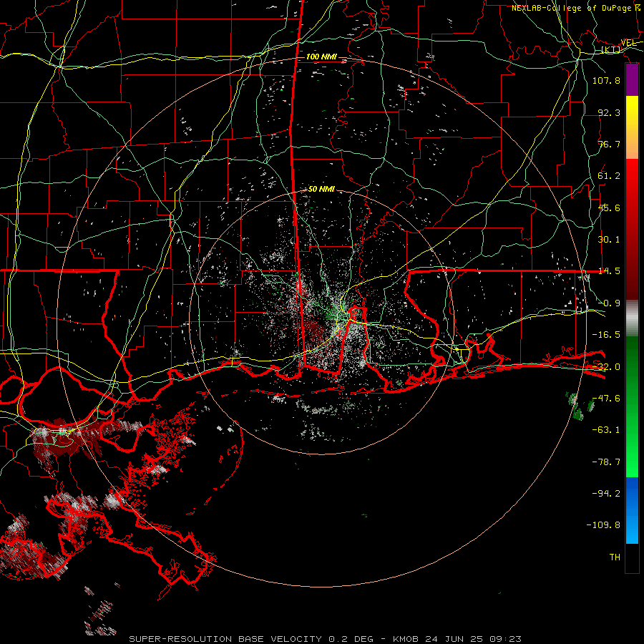Select the 92.3 legend value
This screenshot has height=644, width=644.
609,112
